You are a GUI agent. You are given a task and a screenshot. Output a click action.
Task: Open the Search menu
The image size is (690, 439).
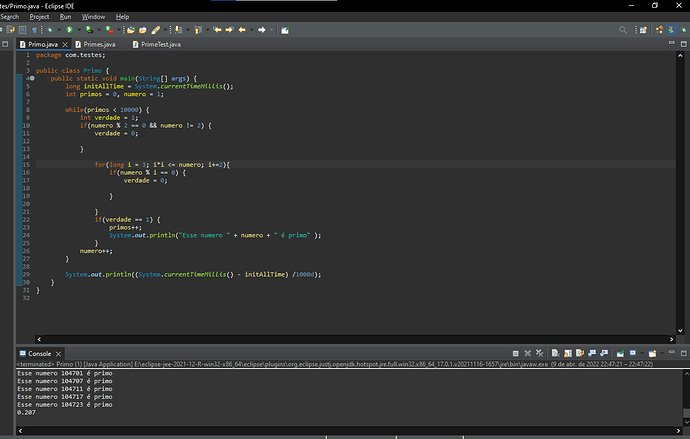coord(10,17)
